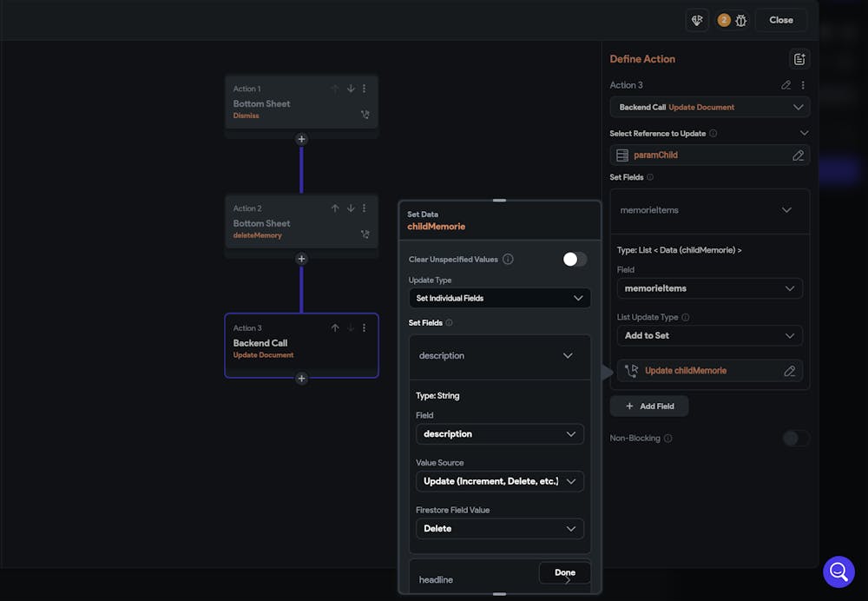Add action below Action 3 with plus

pyautogui.click(x=301, y=379)
